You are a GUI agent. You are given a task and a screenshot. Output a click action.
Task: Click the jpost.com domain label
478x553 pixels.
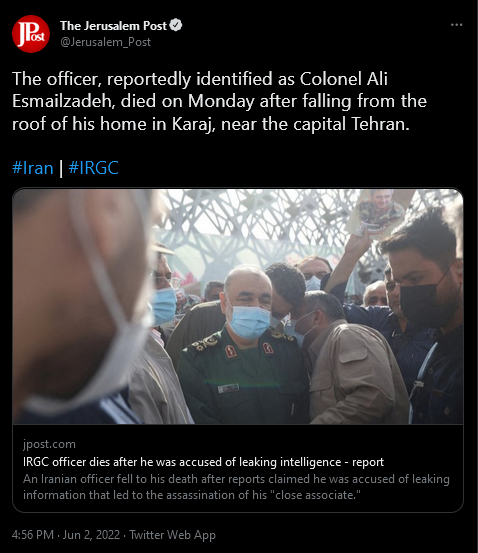49,444
